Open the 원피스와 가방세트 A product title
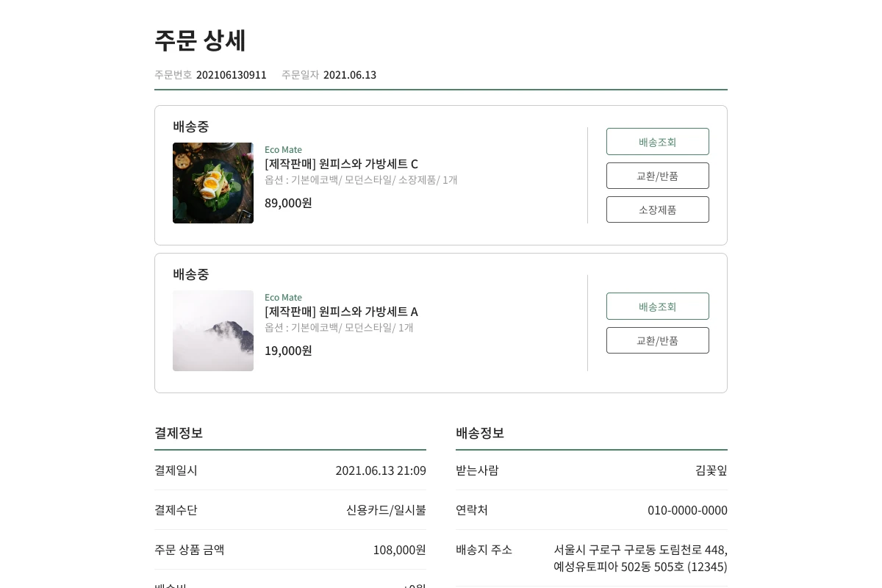This screenshot has height=588, width=882. tap(341, 311)
